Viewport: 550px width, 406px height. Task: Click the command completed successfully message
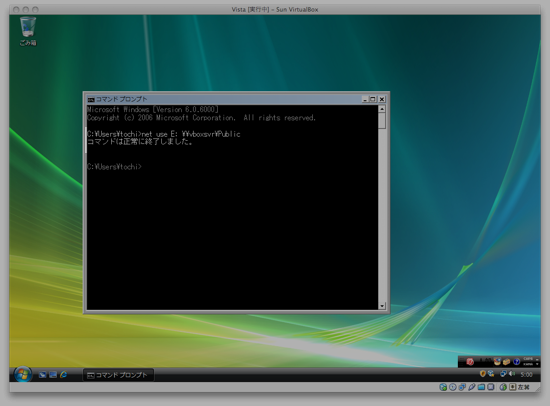tap(140, 142)
